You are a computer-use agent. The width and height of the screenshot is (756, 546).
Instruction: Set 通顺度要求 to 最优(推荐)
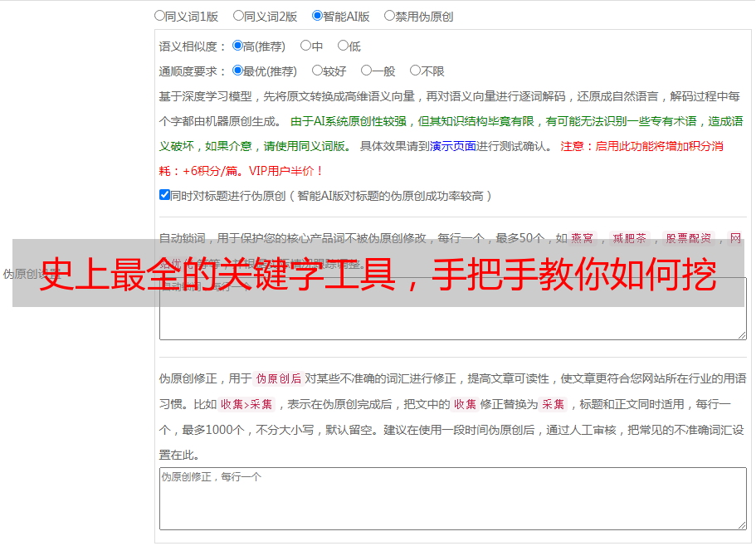pyautogui.click(x=237, y=71)
